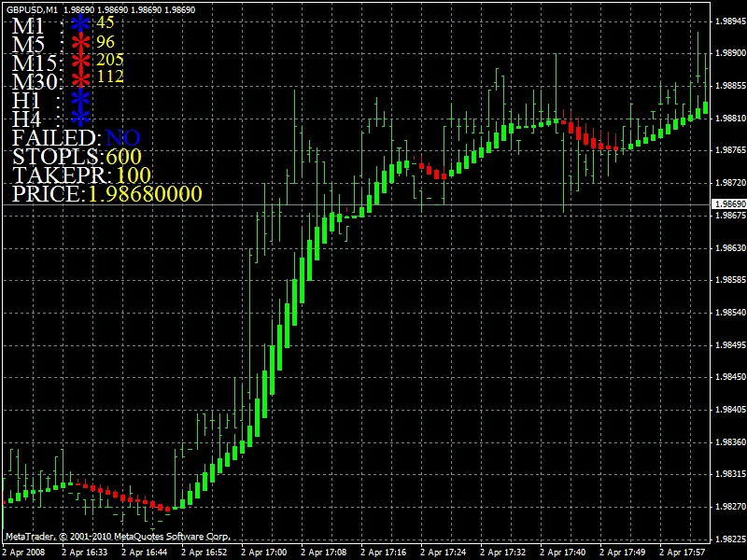Click the blue H1 signal asterisk
Viewport: 747px width, 560px height.
pos(81,99)
